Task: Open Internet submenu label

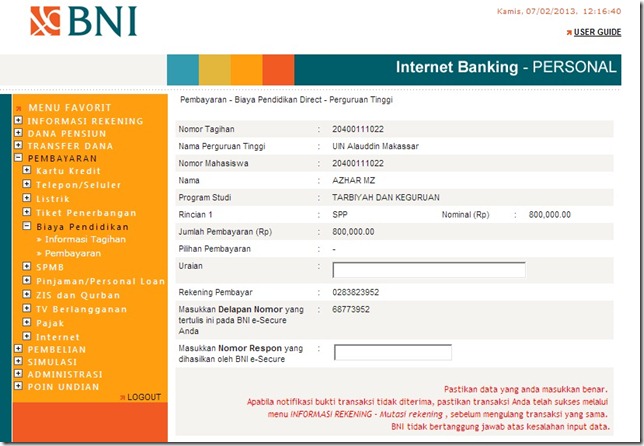Action: 58,337
